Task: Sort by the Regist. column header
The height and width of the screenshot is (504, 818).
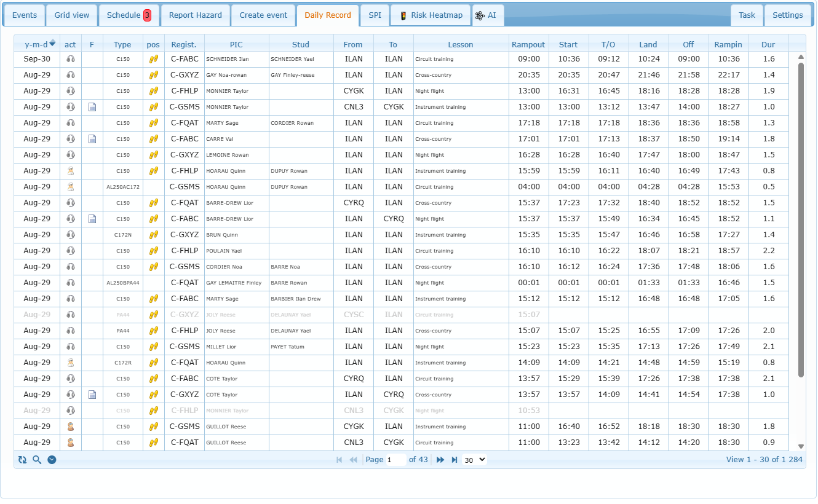Action: coord(184,44)
